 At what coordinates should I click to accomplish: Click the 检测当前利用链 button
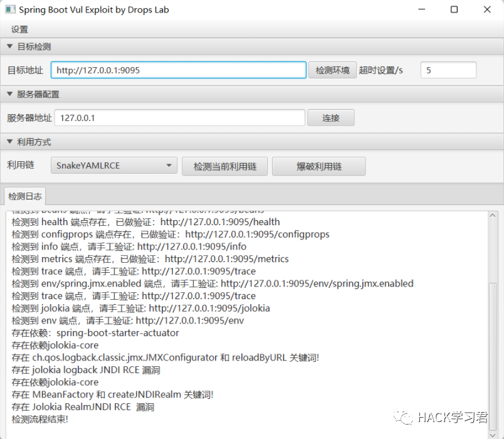tap(224, 166)
